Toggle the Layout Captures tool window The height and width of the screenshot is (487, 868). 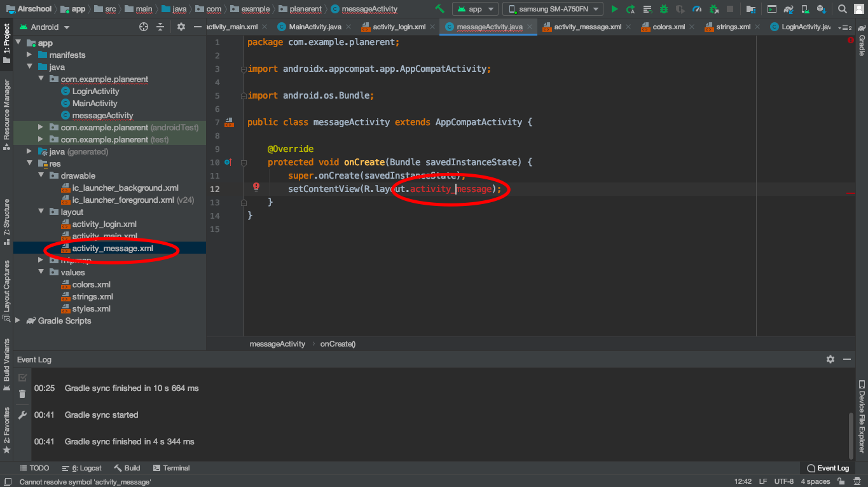6,290
